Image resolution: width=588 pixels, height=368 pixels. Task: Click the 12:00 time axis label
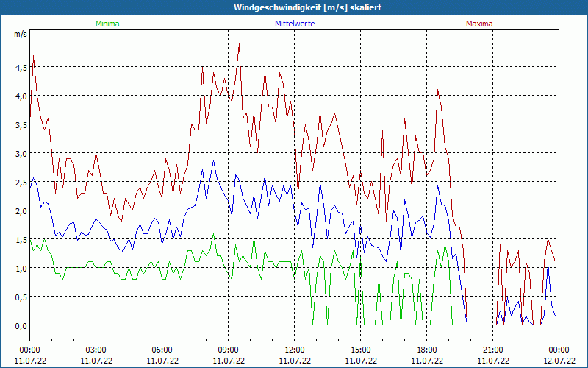point(295,350)
